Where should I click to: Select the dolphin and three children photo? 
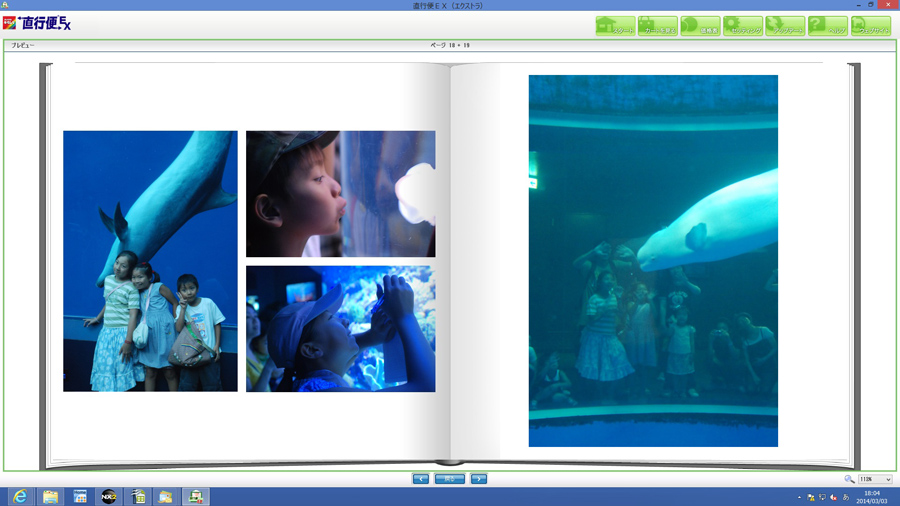pyautogui.click(x=150, y=261)
